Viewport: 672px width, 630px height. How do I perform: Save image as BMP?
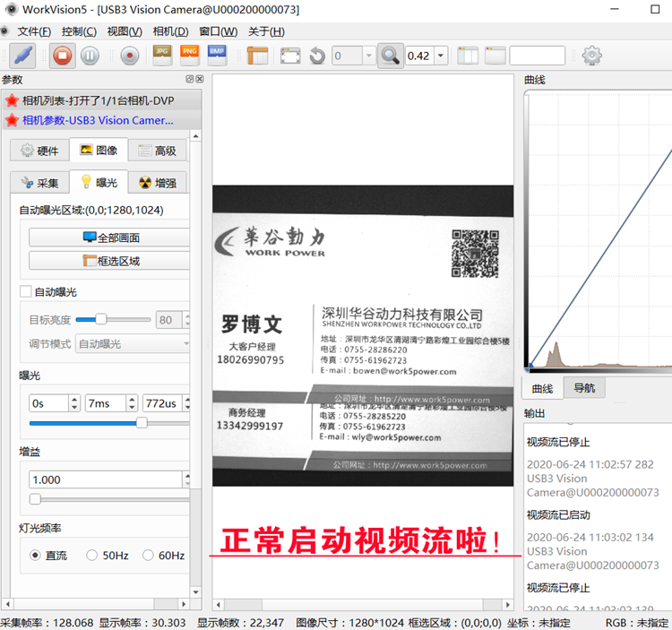[x=217, y=56]
